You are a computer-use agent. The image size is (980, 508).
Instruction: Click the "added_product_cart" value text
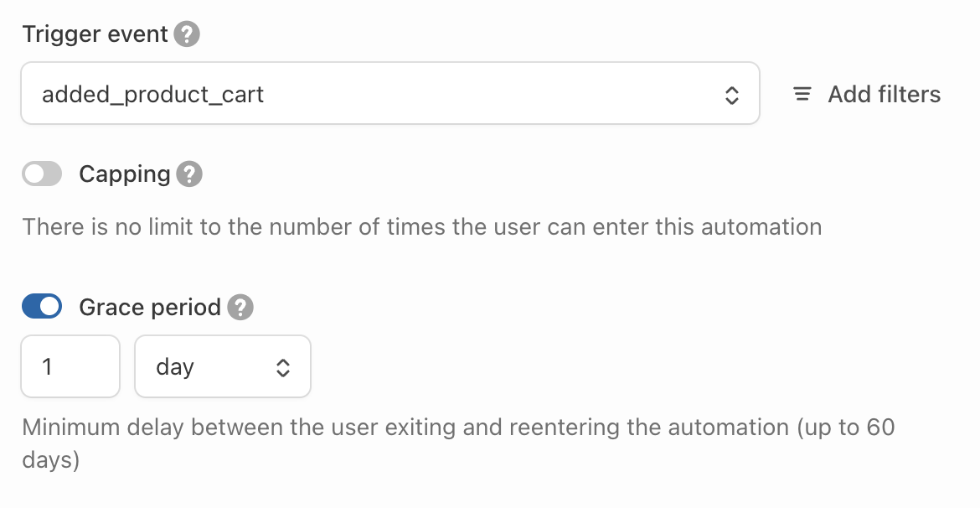[x=153, y=95]
